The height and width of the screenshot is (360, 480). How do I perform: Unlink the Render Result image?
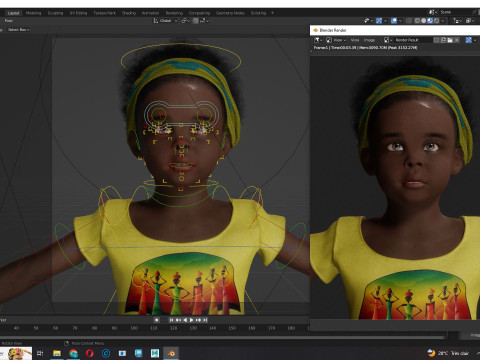pos(457,40)
